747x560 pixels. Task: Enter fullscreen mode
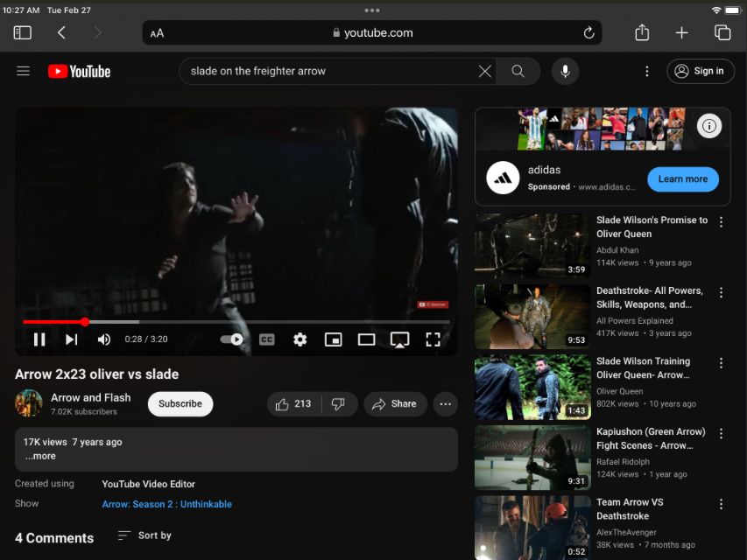[x=433, y=339]
